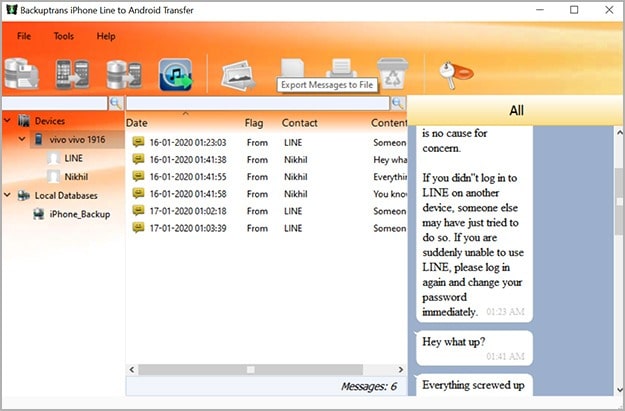625x411 pixels.
Task: Click the phone-to-phone transfer toolbar icon
Action: (x=70, y=74)
